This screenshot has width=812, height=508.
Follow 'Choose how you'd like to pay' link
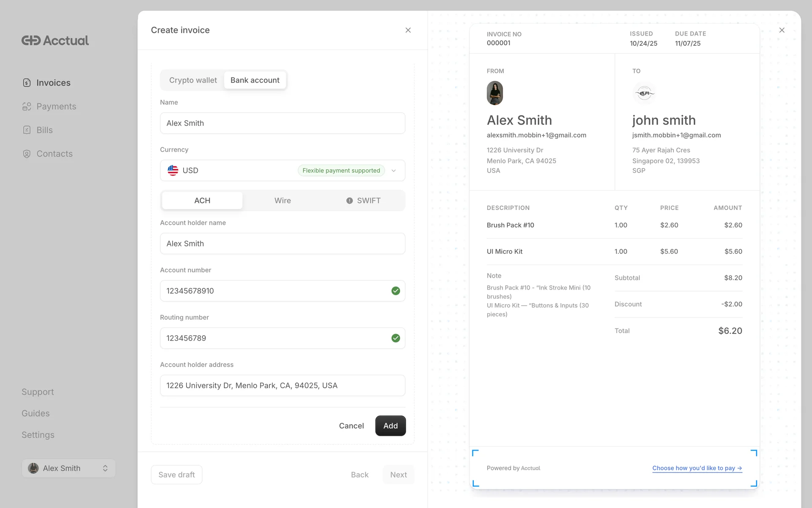point(697,468)
